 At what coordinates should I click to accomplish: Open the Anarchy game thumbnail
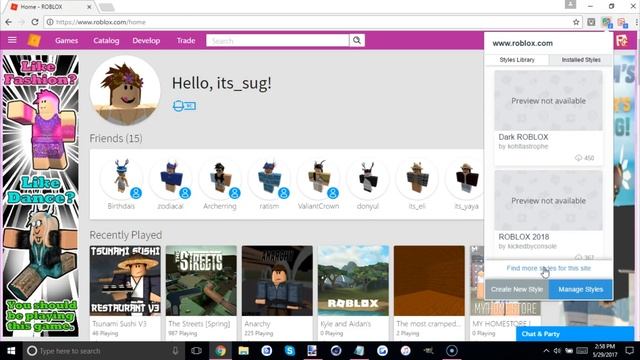[x=277, y=280]
